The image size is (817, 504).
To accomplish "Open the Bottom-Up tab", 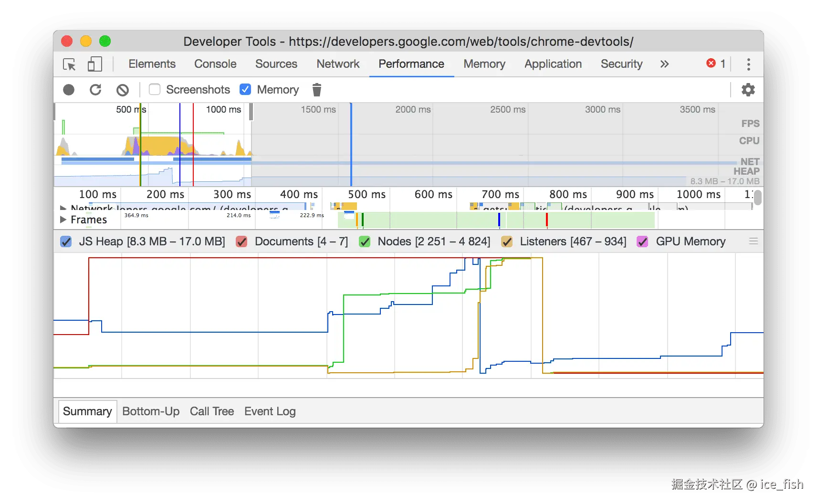I will (151, 411).
